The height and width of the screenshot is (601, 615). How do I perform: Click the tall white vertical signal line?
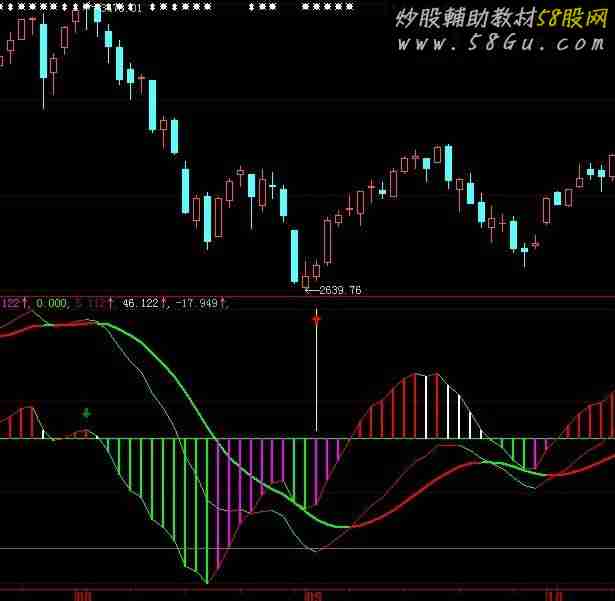pos(317,371)
